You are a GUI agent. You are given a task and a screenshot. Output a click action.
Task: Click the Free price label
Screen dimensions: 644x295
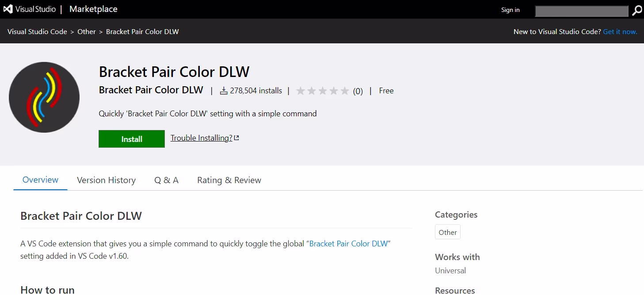pyautogui.click(x=386, y=91)
